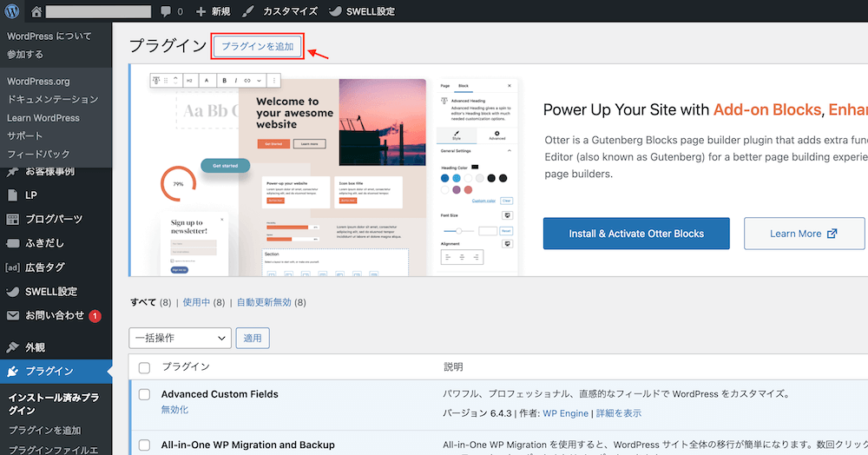868x455 pixels.
Task: Toggle the select-all plugins checkbox
Action: pyautogui.click(x=144, y=368)
